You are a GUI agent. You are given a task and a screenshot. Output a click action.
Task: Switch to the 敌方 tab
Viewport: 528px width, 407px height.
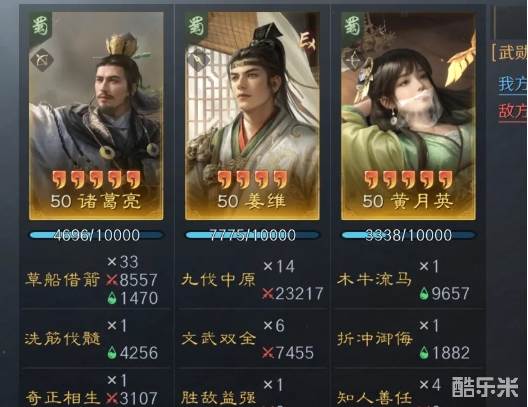(513, 111)
